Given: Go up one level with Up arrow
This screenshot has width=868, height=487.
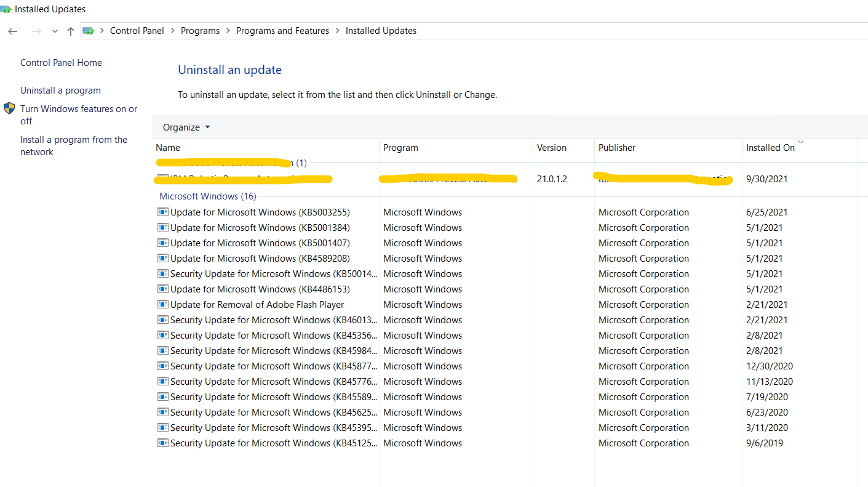Looking at the screenshot, I should point(71,31).
